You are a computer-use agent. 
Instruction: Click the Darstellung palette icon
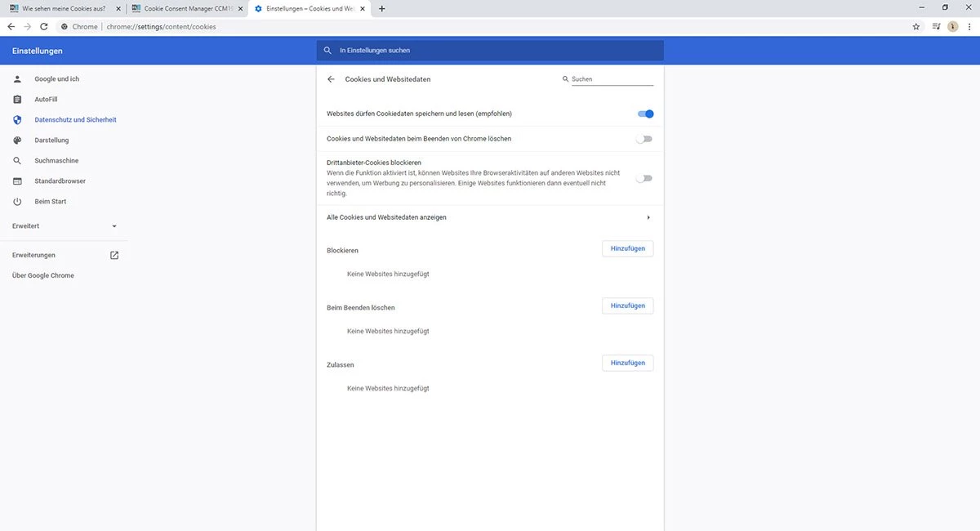pos(17,141)
